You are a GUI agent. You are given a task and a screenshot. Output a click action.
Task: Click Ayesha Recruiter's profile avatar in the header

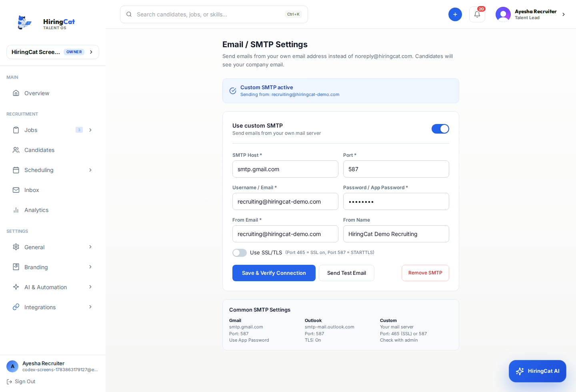tap(503, 14)
